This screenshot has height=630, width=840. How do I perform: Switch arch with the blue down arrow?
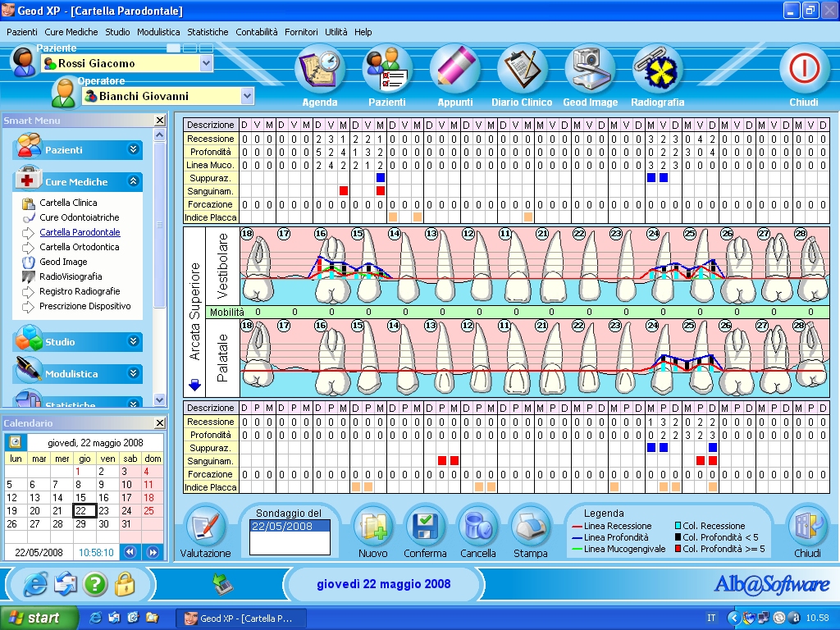195,385
